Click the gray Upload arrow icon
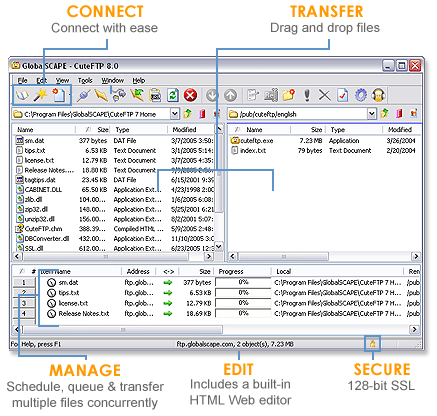Image resolution: width=437 pixels, height=416 pixels. click(230, 96)
